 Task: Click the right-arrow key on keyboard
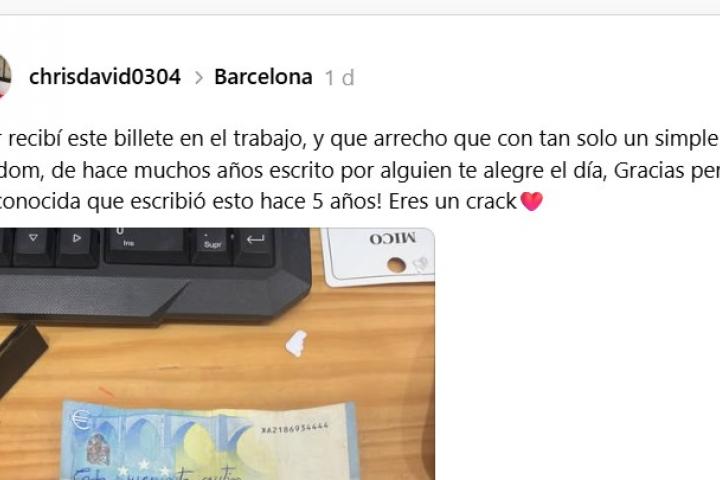pos(77,238)
